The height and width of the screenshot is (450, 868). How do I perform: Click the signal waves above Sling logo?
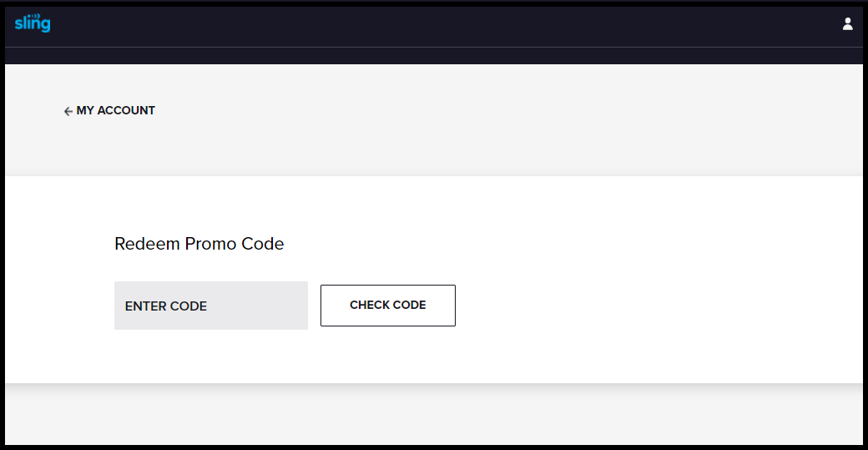[35, 17]
